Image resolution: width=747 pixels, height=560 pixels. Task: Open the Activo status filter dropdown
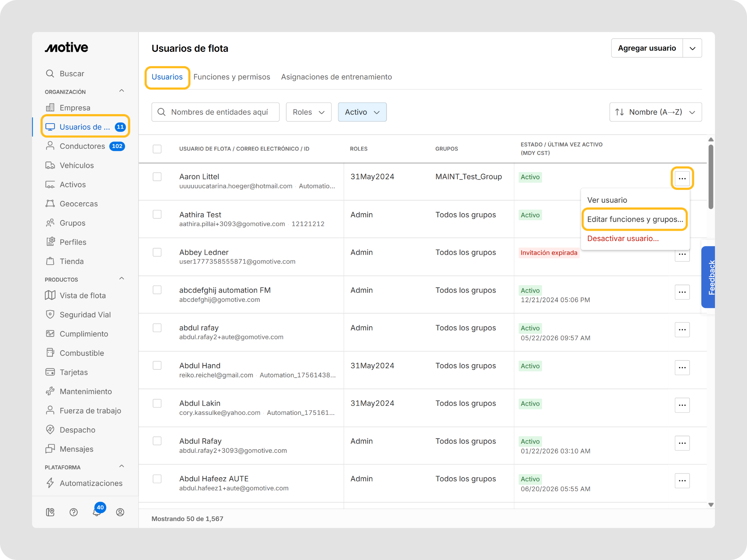coord(362,112)
